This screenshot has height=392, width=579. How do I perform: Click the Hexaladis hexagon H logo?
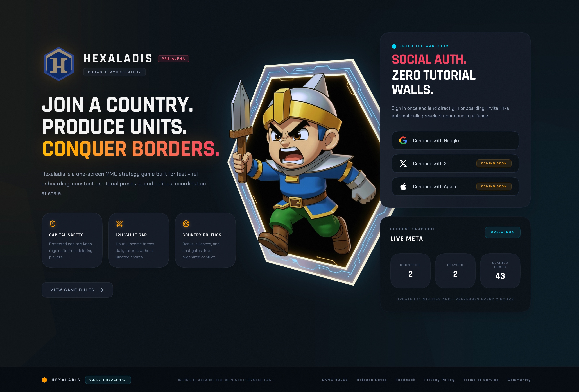(x=59, y=64)
